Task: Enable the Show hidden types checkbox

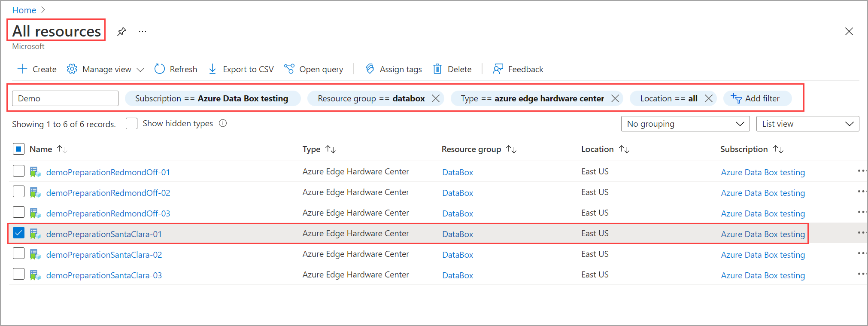Action: point(132,124)
